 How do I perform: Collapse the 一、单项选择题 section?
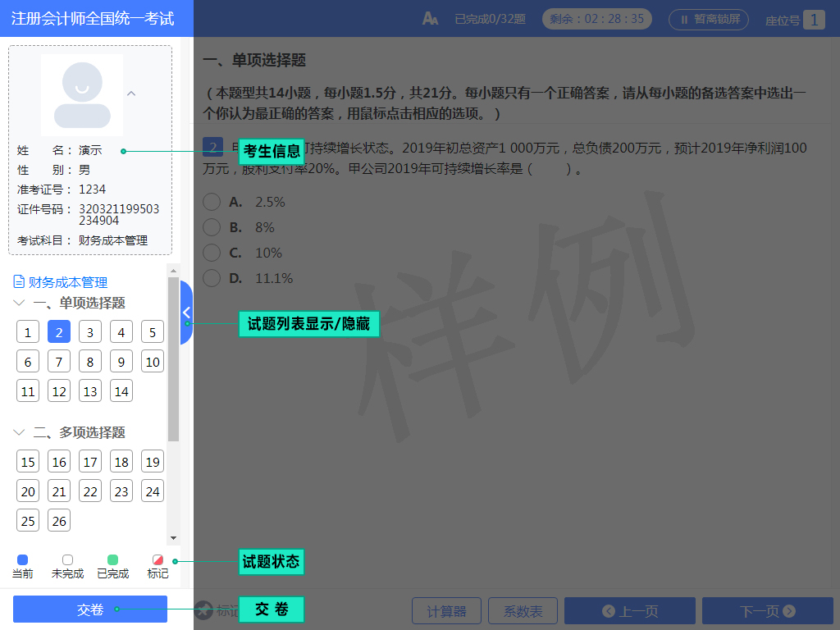point(20,303)
